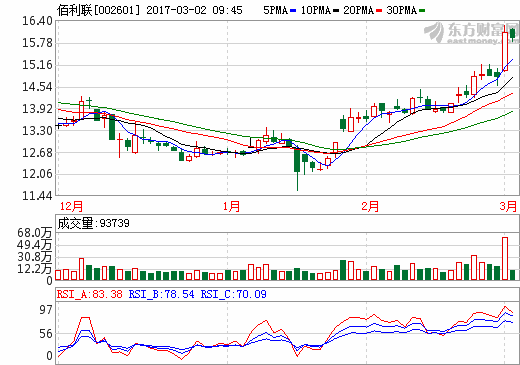Click the 12.68 price axis label
The height and width of the screenshot is (365, 520).
37,153
